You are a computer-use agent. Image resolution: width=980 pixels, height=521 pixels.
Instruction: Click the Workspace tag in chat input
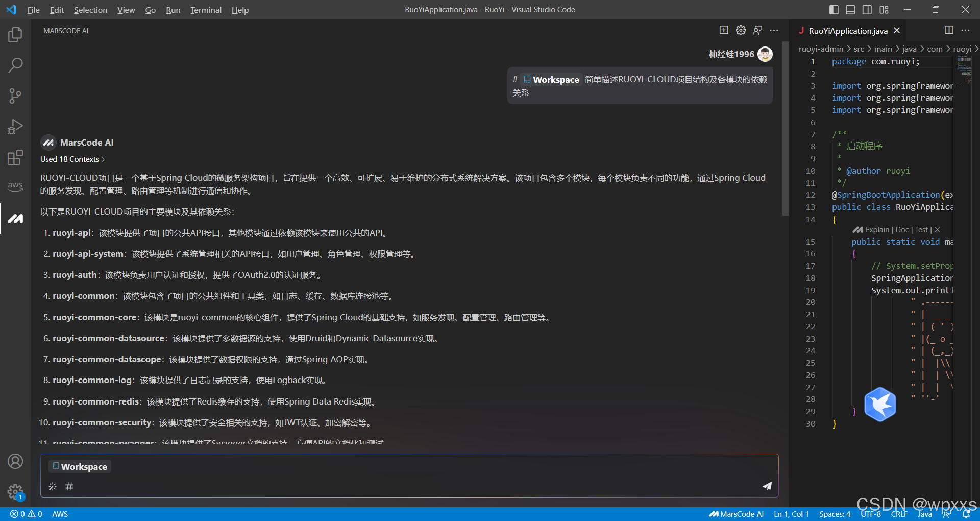[x=79, y=466]
